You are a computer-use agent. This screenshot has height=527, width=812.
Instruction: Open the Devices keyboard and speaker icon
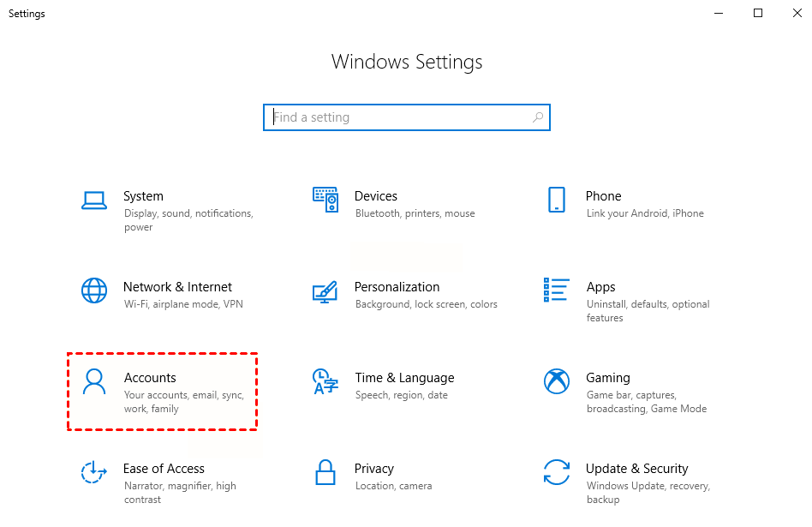click(325, 200)
